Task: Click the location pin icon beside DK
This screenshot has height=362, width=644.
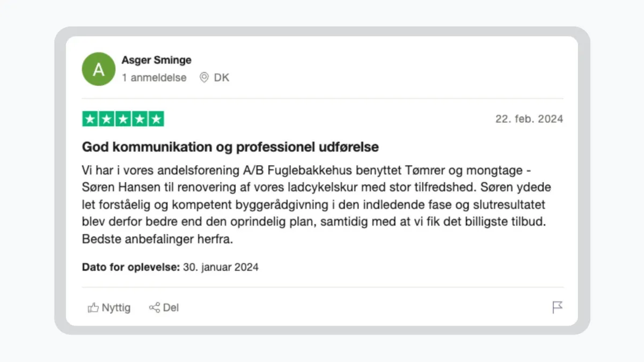Action: click(204, 78)
